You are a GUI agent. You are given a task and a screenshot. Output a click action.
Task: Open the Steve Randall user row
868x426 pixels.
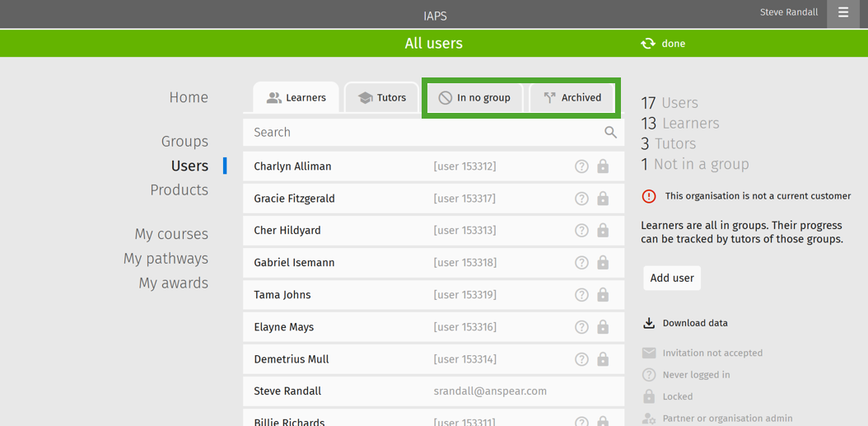(433, 391)
